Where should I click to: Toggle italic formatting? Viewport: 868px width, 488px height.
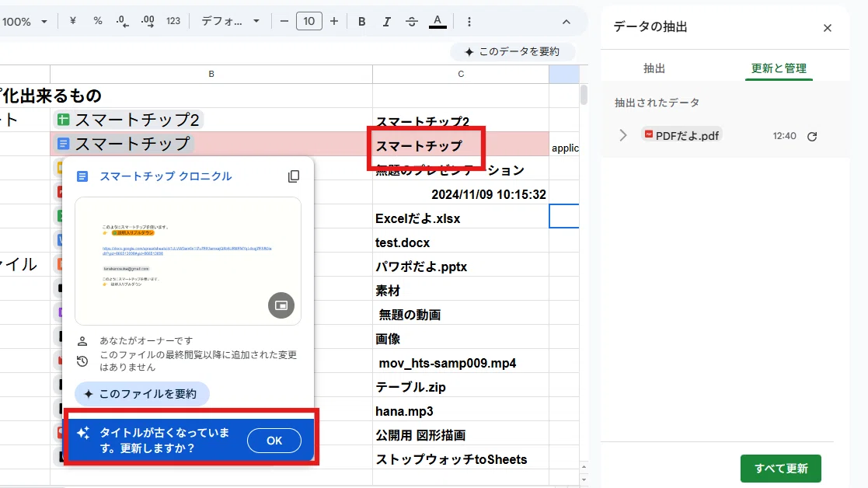[386, 22]
